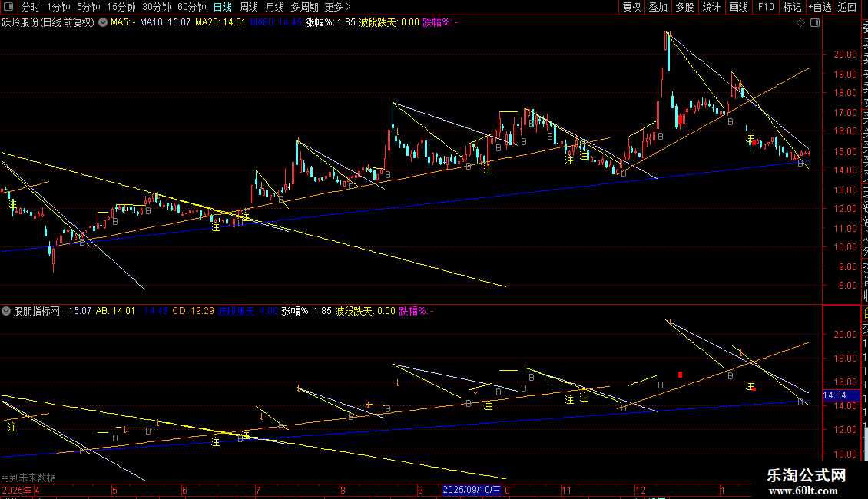
Task: Click the 复权 adjustment button
Action: pos(631,7)
